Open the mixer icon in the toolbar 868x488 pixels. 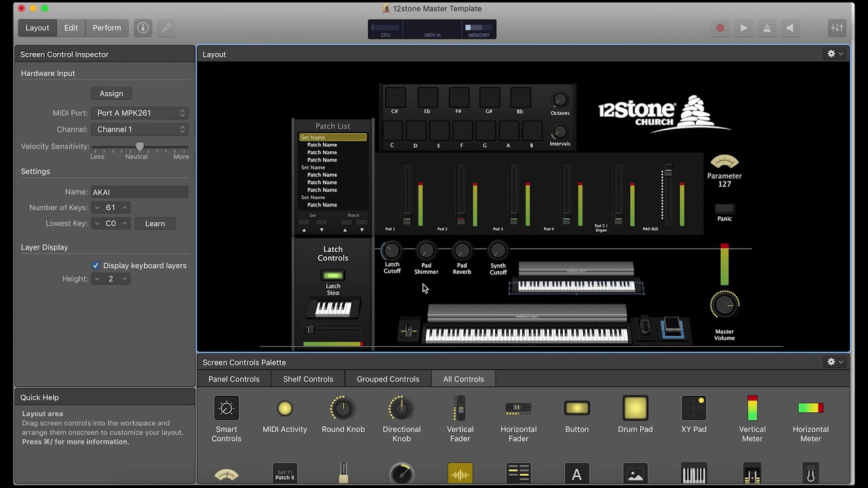click(837, 28)
